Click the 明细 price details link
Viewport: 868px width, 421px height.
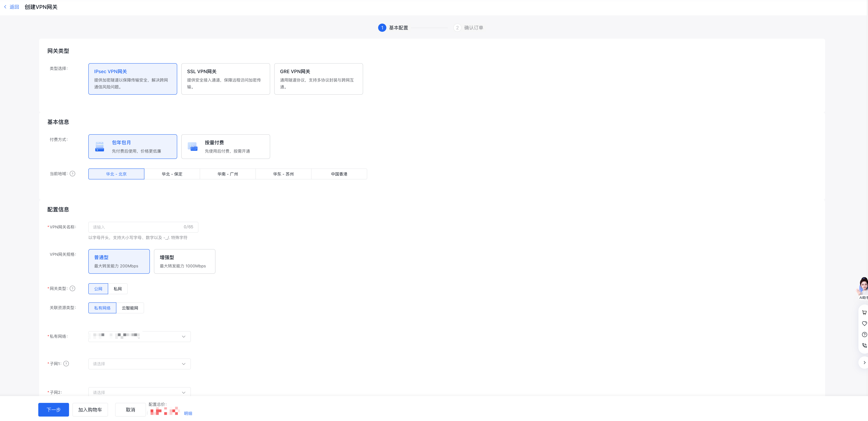click(188, 414)
